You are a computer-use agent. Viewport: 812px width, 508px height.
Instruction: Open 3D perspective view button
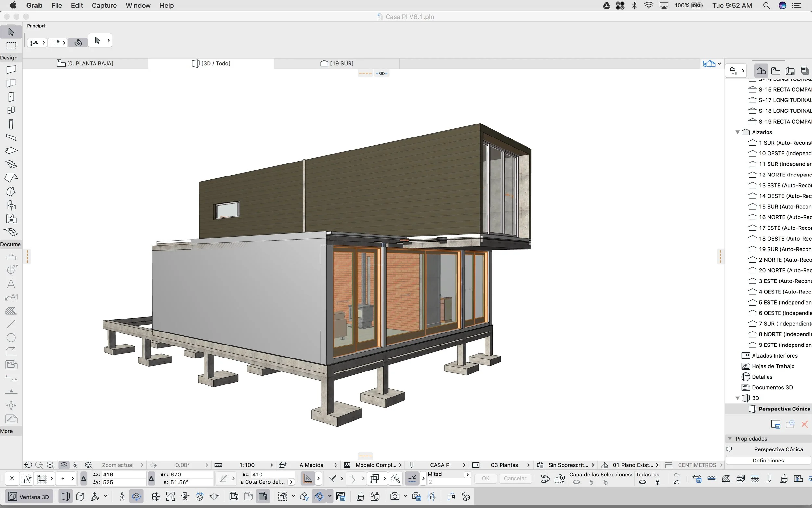(66, 496)
